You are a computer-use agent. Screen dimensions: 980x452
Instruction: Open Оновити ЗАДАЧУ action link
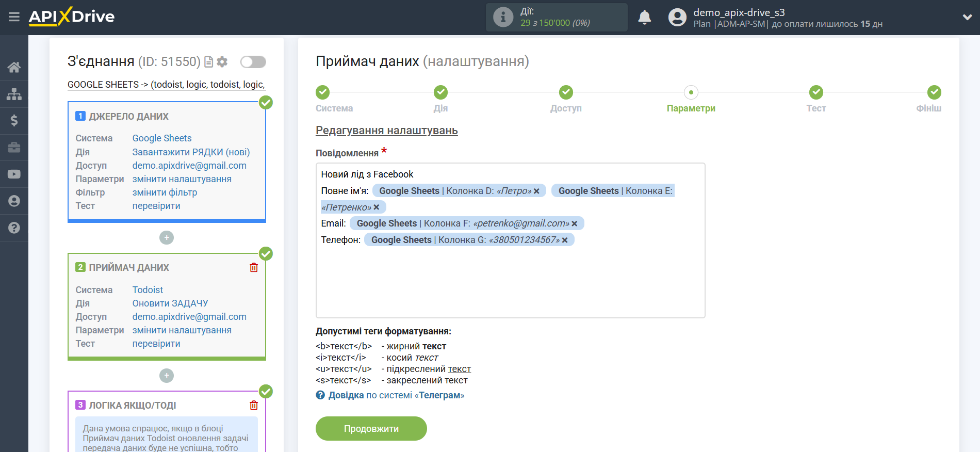[x=170, y=303]
